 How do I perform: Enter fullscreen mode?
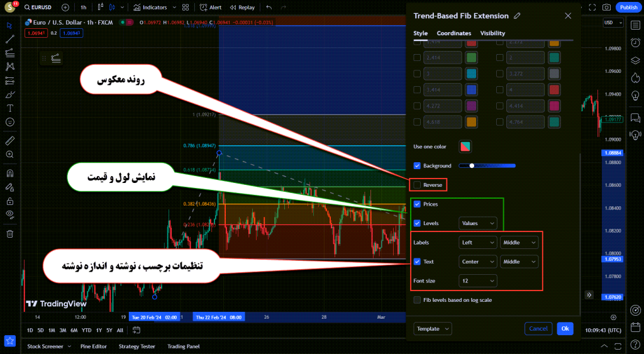tap(592, 8)
